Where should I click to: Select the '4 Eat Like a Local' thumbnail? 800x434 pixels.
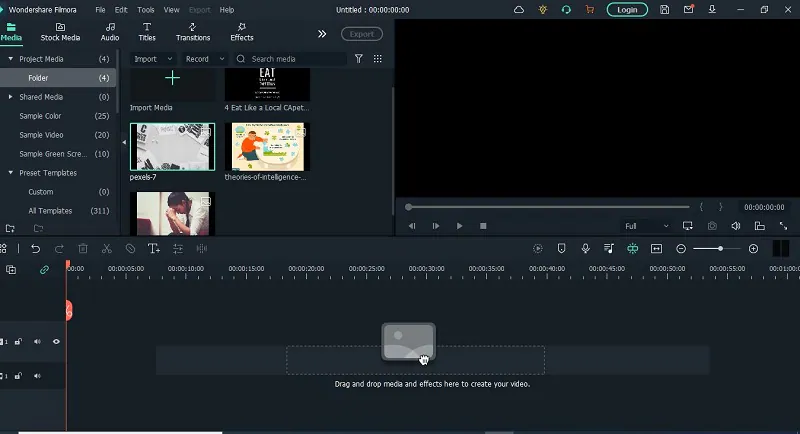point(267,85)
